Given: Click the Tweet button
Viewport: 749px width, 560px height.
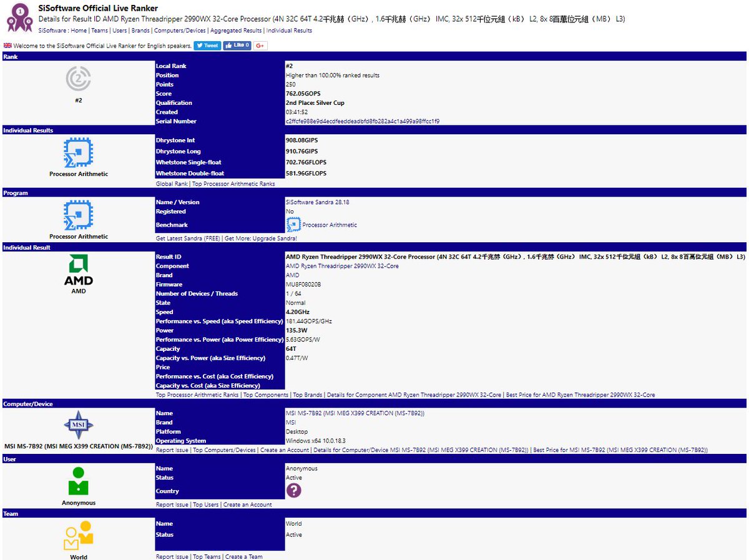Looking at the screenshot, I should (207, 46).
